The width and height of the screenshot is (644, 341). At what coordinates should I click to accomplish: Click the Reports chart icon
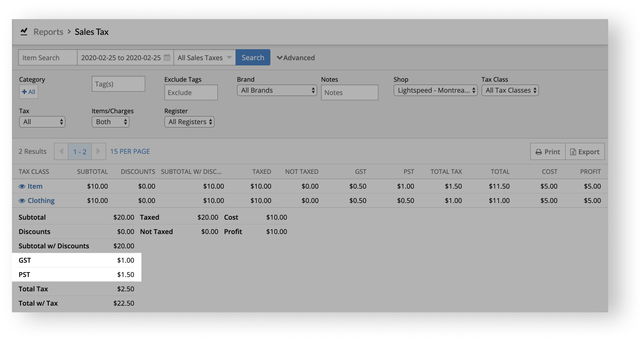pyautogui.click(x=24, y=32)
